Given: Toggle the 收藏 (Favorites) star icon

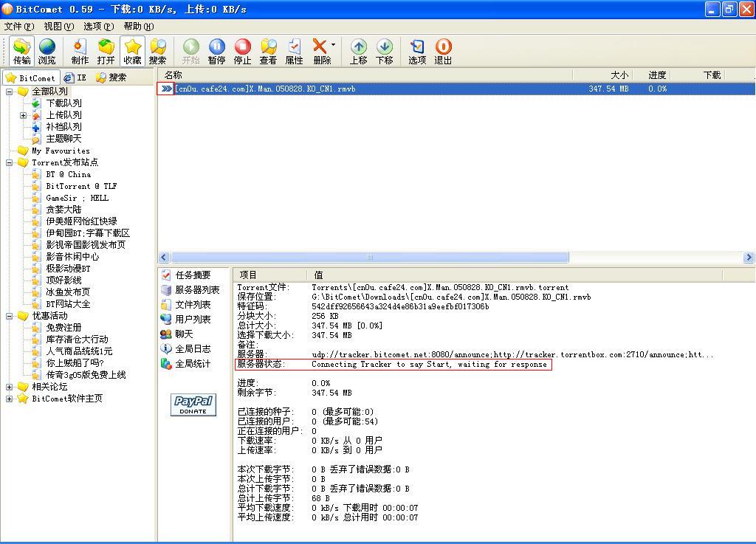Looking at the screenshot, I should pyautogui.click(x=132, y=51).
